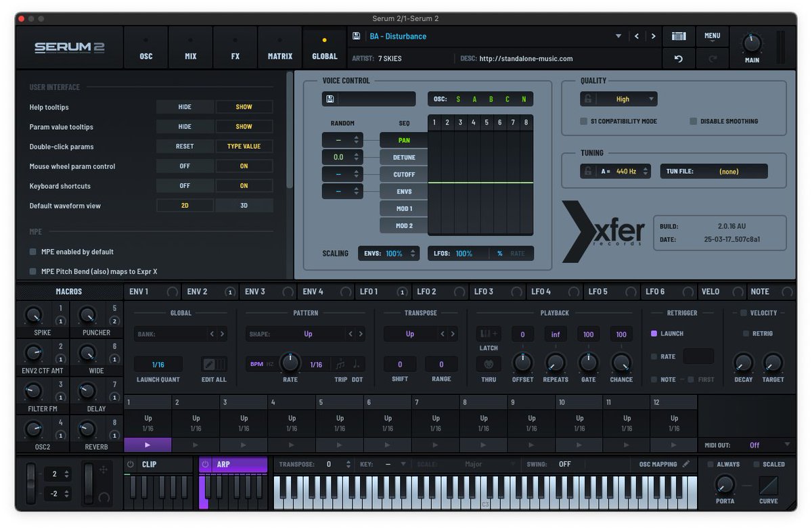Click the OSC Mapping pencil icon
812x529 pixels.
pyautogui.click(x=686, y=464)
